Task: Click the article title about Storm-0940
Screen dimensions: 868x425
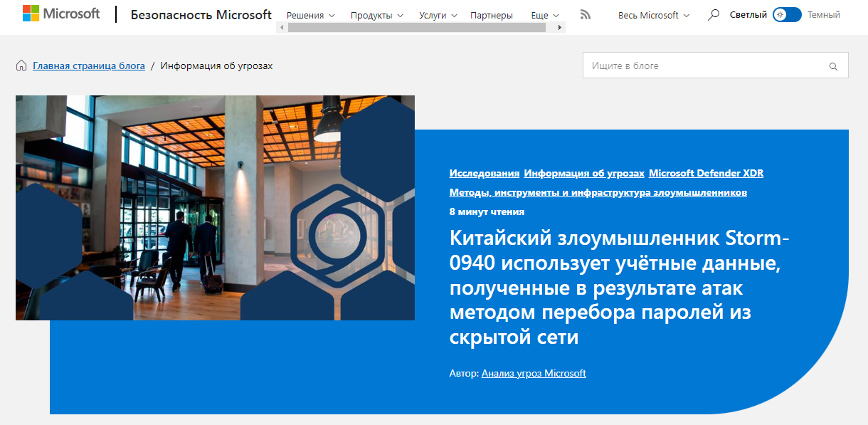Action: pos(620,287)
